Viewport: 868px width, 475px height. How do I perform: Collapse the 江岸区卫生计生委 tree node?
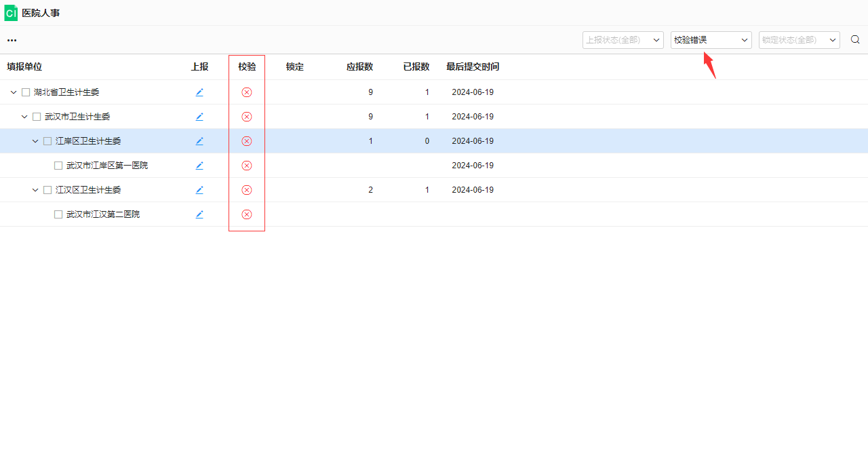coord(35,141)
